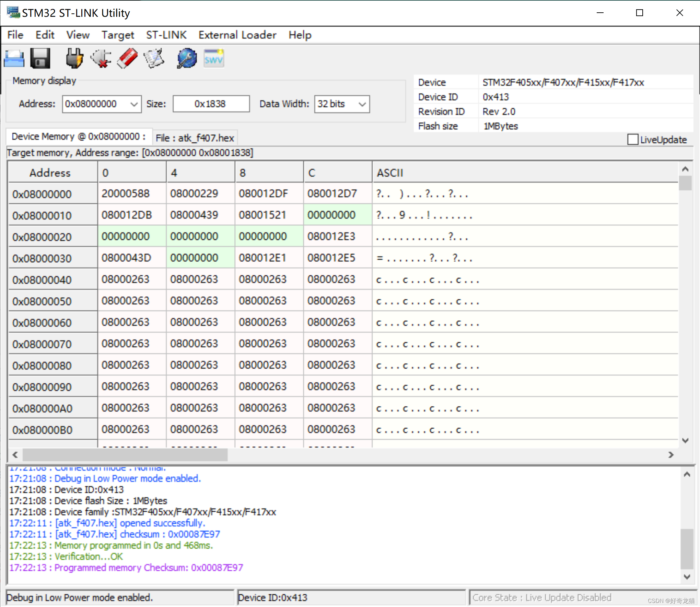Click address row 0x080000B0
The image size is (700, 607).
(53, 429)
